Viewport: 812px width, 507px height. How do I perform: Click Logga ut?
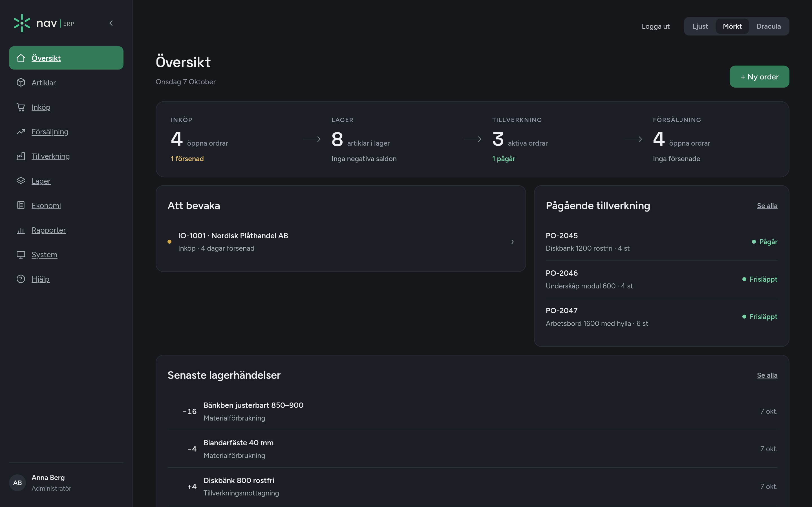(x=656, y=26)
